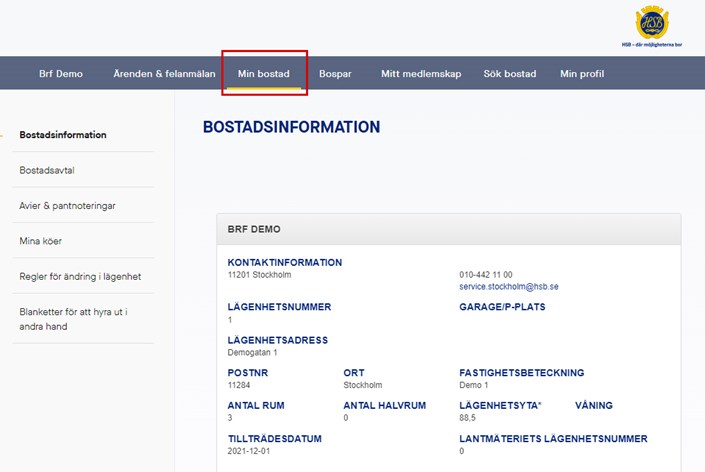Go to Ärenden & felanmälan
The image size is (705, 472).
(x=164, y=74)
